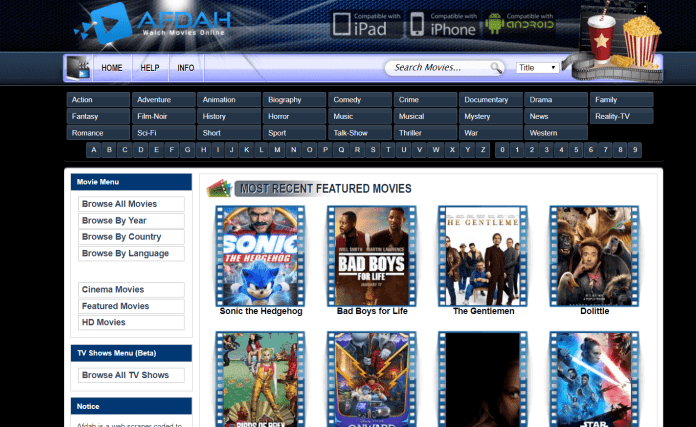The width and height of the screenshot is (696, 427).
Task: Open Browse By Country link
Action: [131, 237]
